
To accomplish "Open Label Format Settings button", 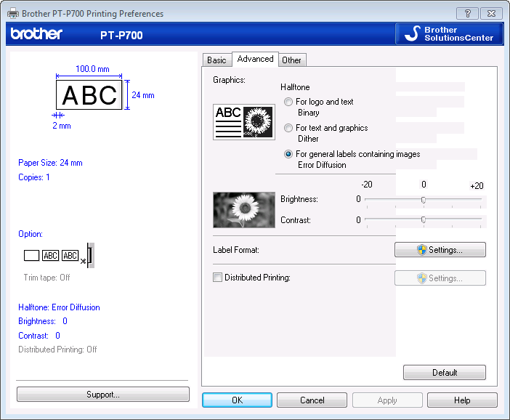I will (440, 250).
